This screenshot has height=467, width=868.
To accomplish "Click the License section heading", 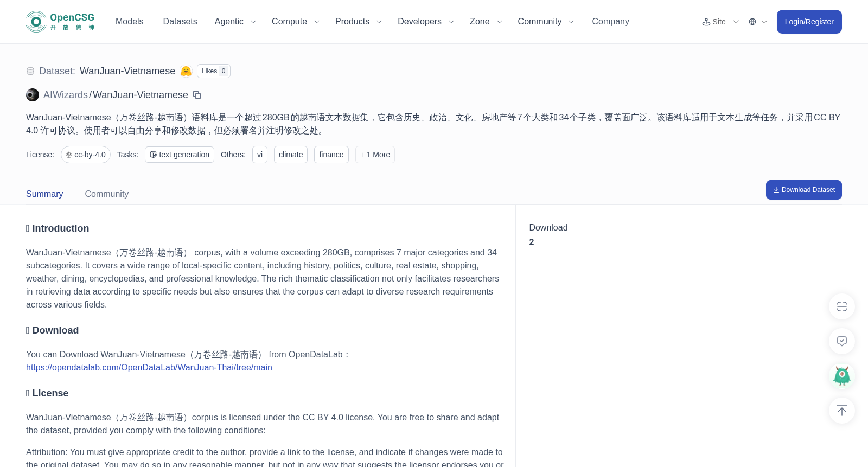I will (x=47, y=393).
